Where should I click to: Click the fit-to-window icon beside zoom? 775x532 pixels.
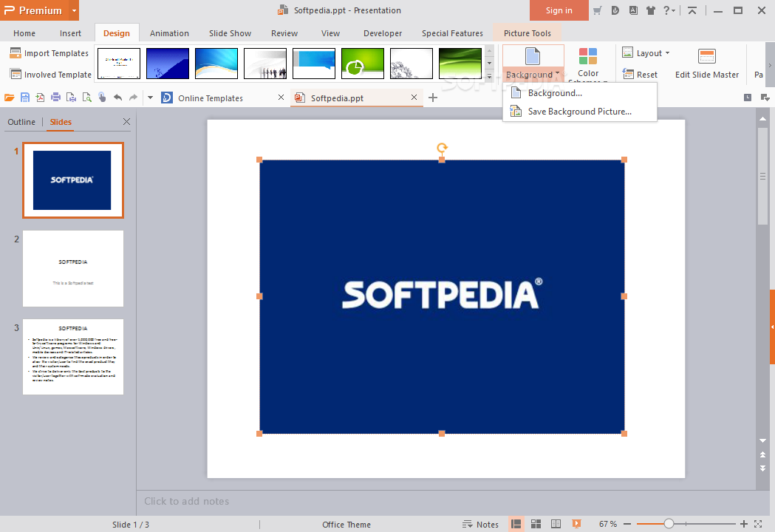758,524
